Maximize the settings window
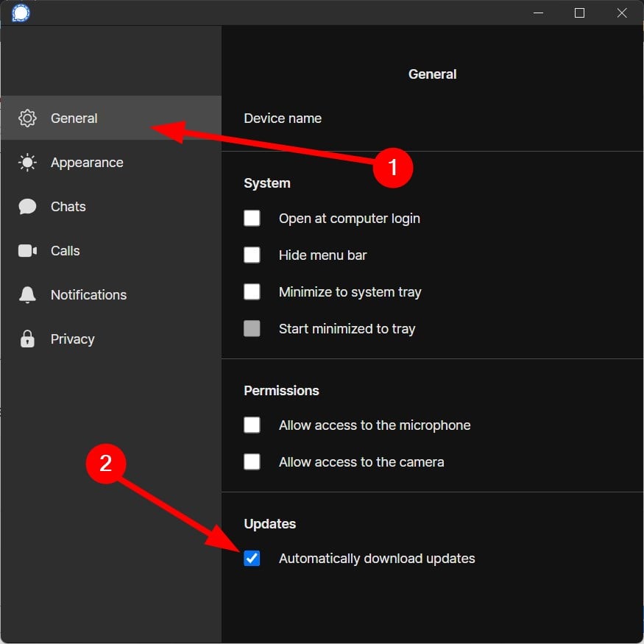The height and width of the screenshot is (644, 644). pos(579,13)
